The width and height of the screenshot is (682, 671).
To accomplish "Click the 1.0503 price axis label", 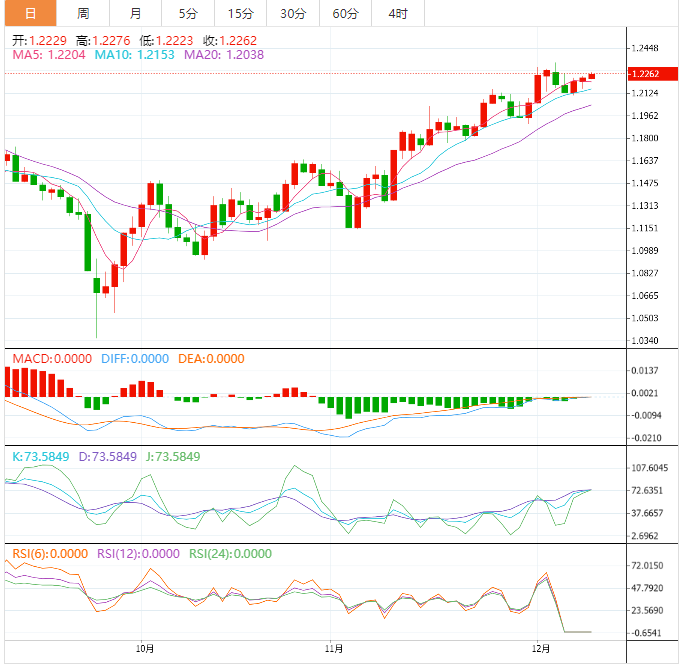I will [x=645, y=318].
